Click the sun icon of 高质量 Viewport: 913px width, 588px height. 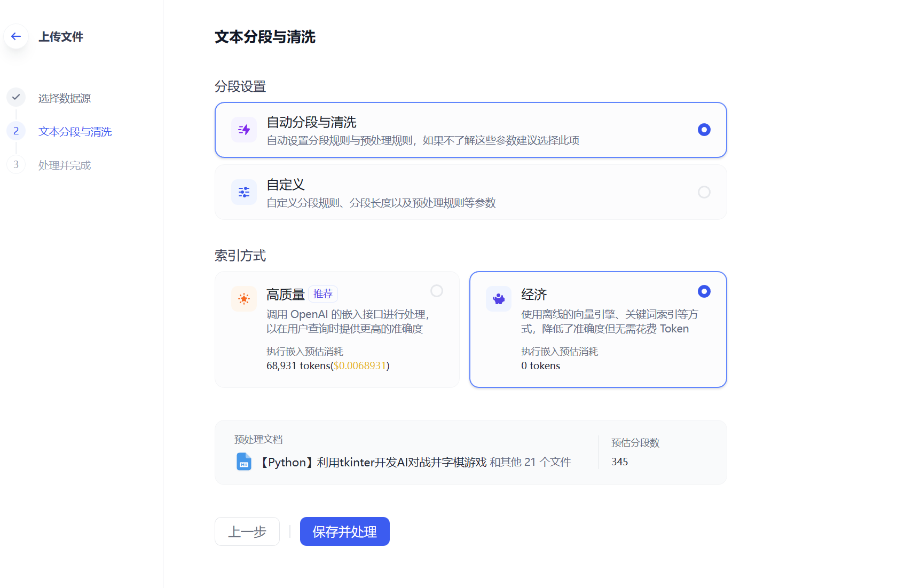click(x=244, y=298)
